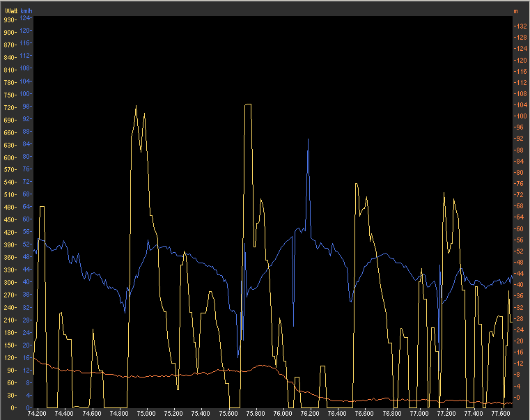Viewport: 530px width, 420px height.
Task: Click the orange m axis title
Action: pyautogui.click(x=516, y=11)
